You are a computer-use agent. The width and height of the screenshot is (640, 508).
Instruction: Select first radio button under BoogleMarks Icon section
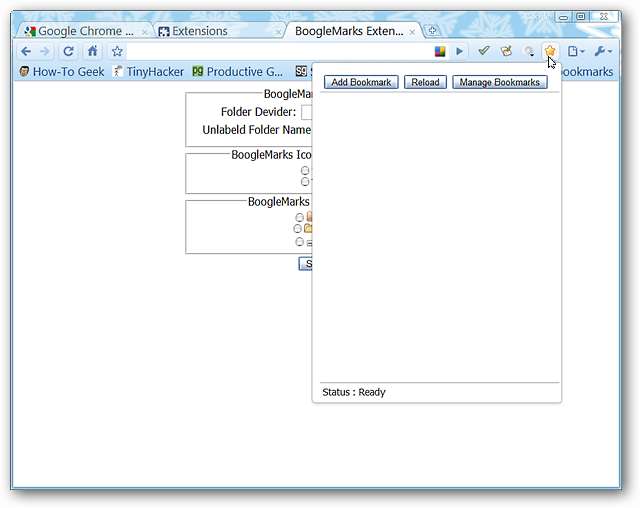pyautogui.click(x=305, y=170)
